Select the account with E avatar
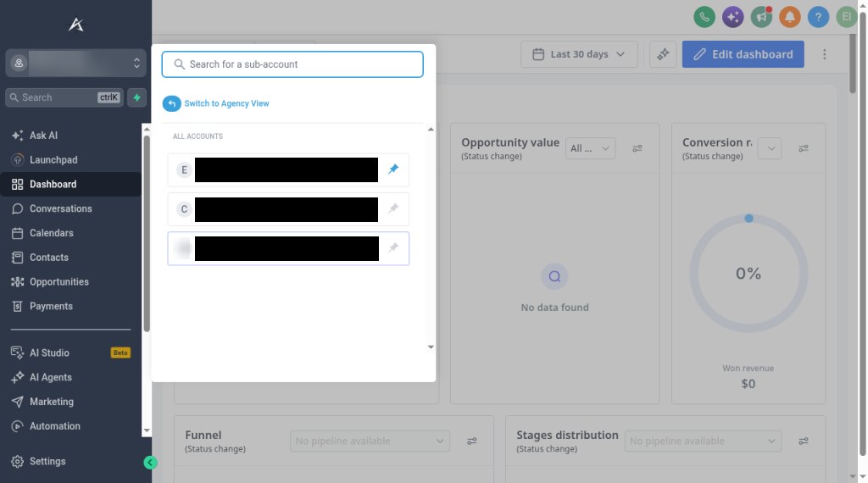This screenshot has height=483, width=868. point(288,169)
